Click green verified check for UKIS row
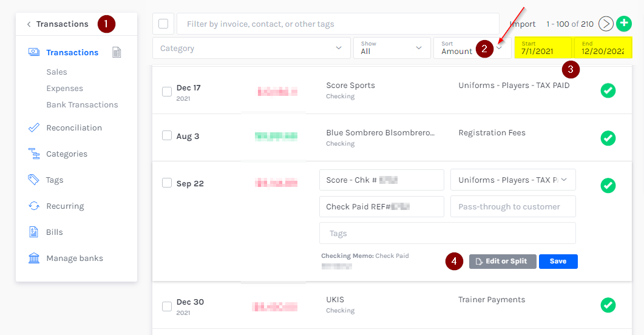Screen dimensions: 644x335 [x=608, y=305]
